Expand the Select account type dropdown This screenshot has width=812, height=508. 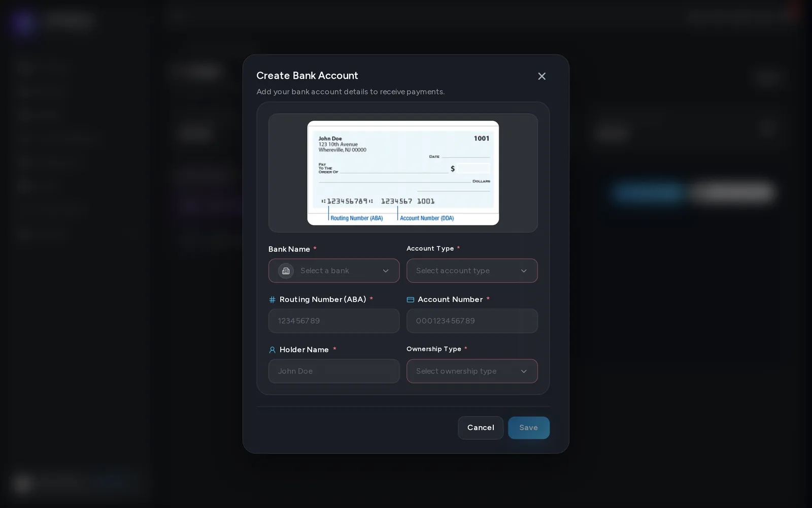pyautogui.click(x=472, y=271)
